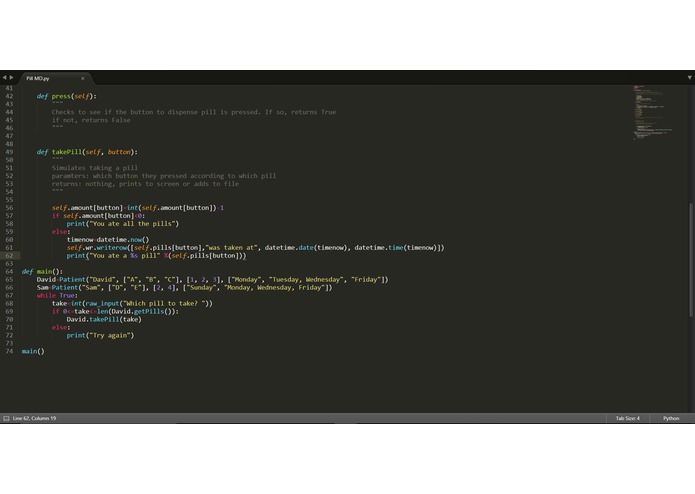Click the next tab right arrow
The width and height of the screenshot is (695, 494).
point(12,78)
